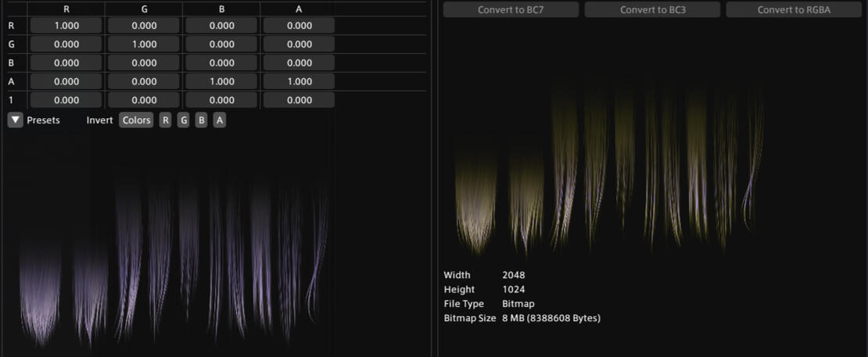Toggle the Invert Colors button
This screenshot has height=357, width=868.
pos(136,120)
